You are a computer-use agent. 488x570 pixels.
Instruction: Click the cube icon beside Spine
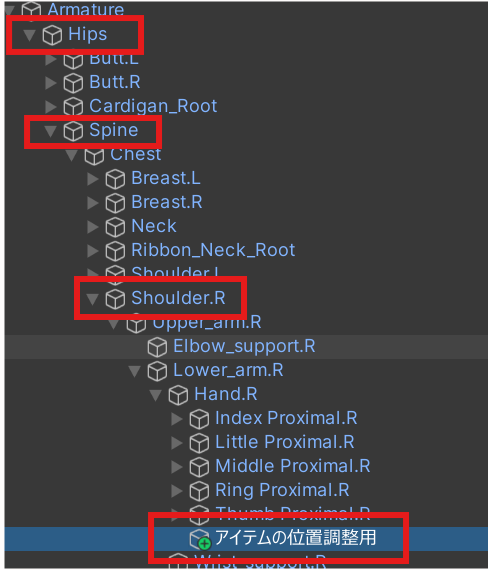click(x=73, y=131)
